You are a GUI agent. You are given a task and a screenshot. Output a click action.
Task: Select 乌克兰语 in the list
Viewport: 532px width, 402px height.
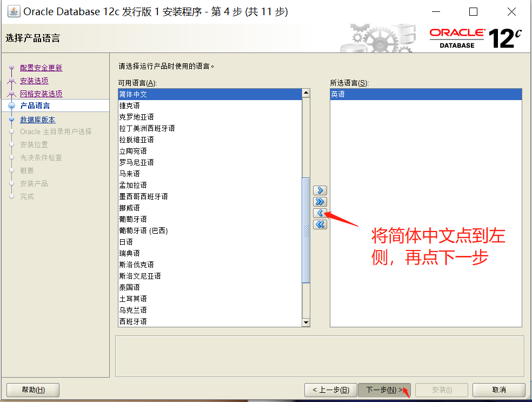coord(210,311)
